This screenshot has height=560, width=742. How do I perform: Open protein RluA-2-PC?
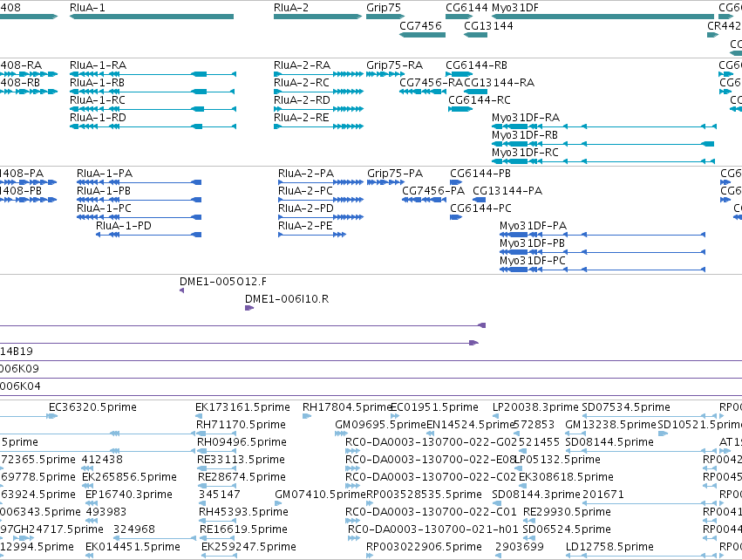306,191
